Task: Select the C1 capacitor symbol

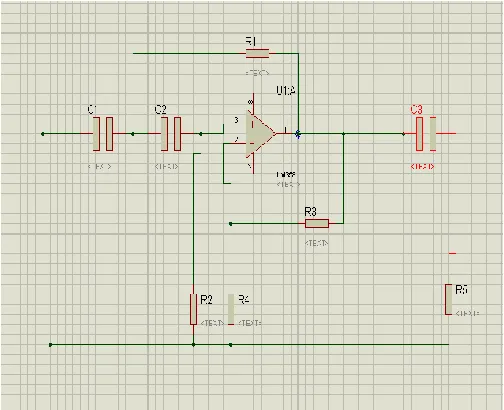Action: click(x=103, y=134)
